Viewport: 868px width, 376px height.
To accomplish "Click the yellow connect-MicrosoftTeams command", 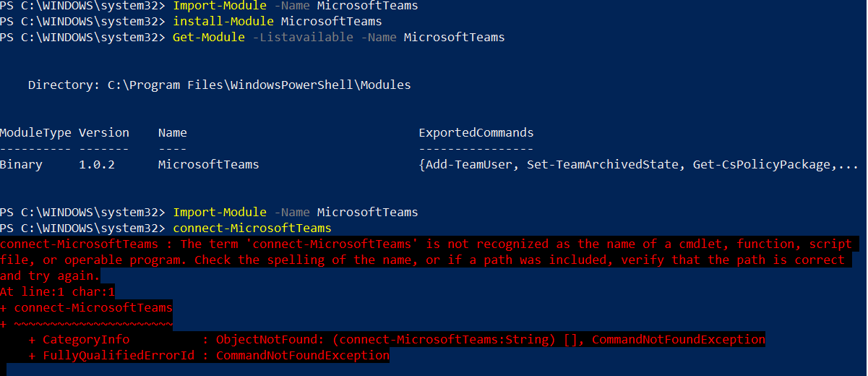I will [x=252, y=228].
